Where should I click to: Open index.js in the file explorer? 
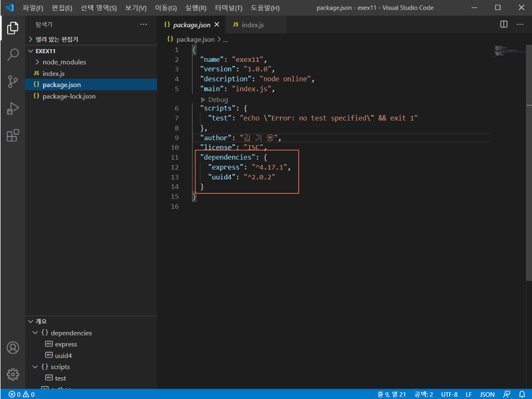coord(91,73)
